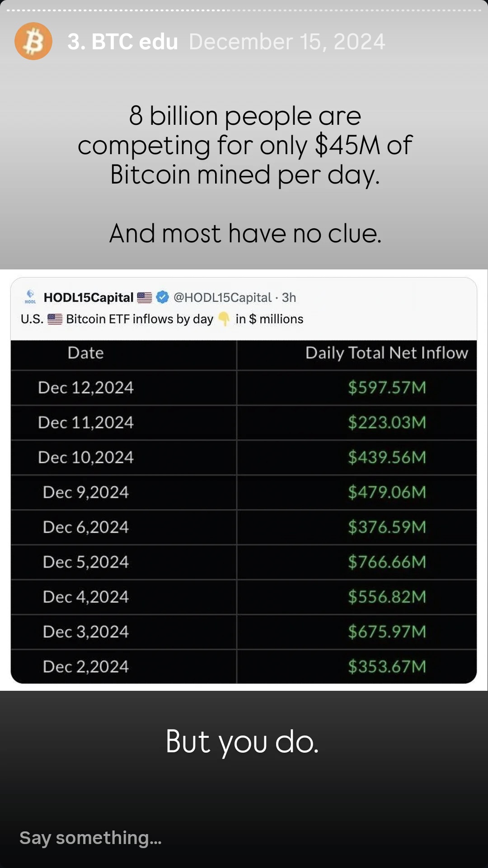Click the blue verified badge
488x868 pixels.
coord(162,297)
